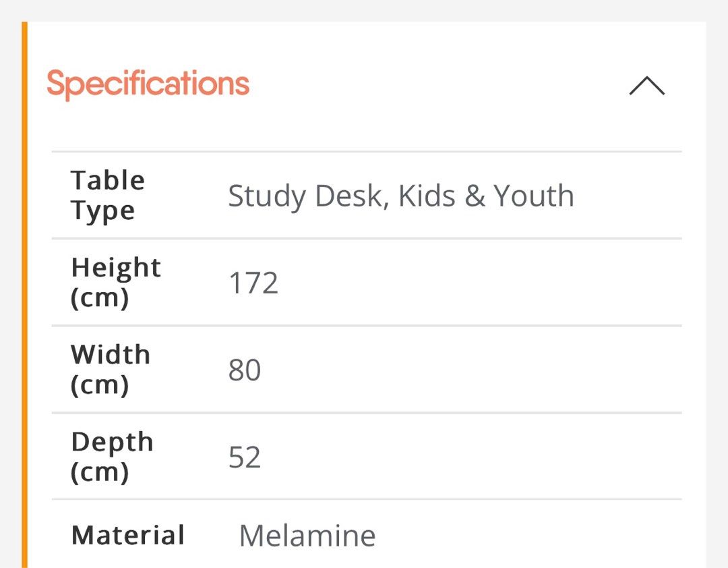Click the Depth (cm) label
728x568 pixels.
112,457
